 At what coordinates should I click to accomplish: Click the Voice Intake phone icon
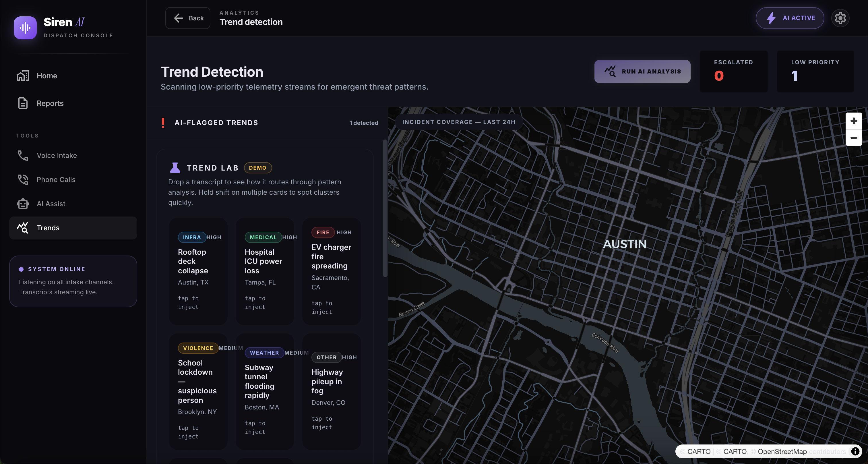point(23,155)
